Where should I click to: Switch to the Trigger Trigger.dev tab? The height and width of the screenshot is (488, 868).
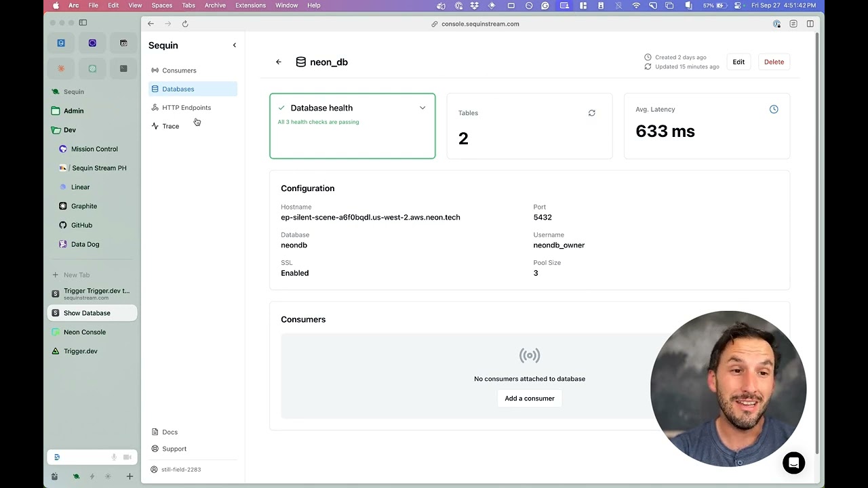coord(92,293)
